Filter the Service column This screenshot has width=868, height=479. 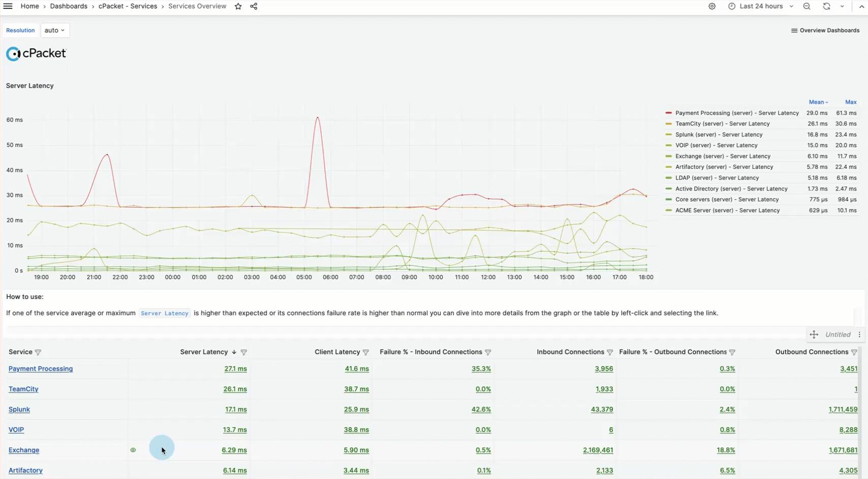[38, 352]
